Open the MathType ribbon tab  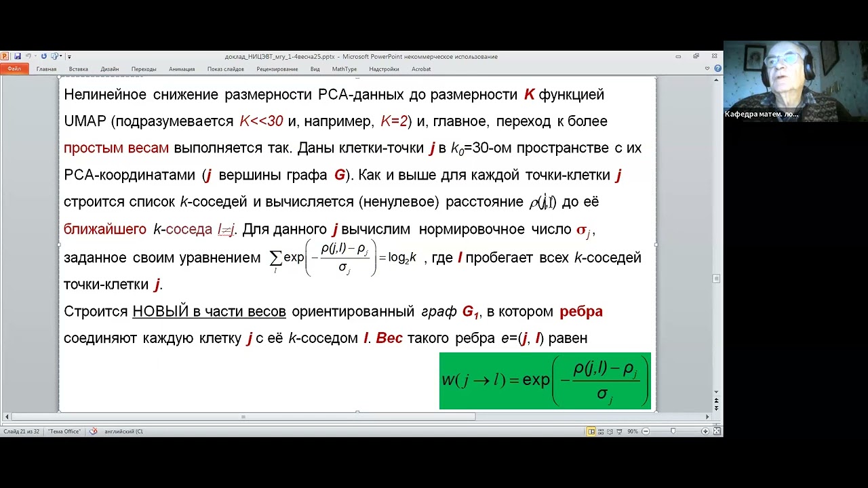(344, 69)
